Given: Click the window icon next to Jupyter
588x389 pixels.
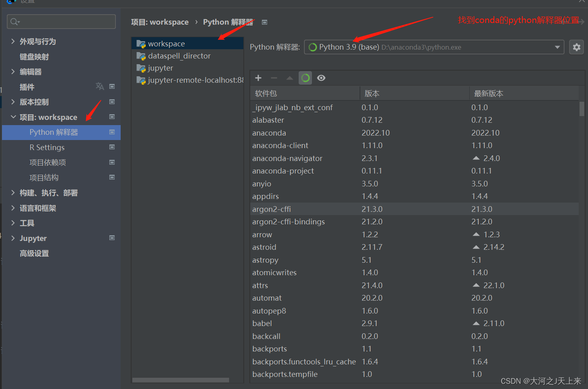Looking at the screenshot, I should pos(112,238).
